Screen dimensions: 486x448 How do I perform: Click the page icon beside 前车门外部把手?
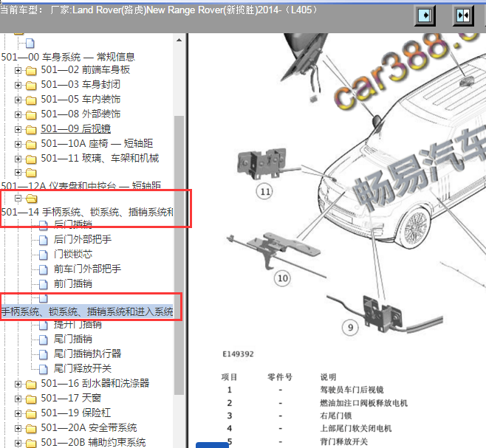pos(43,269)
